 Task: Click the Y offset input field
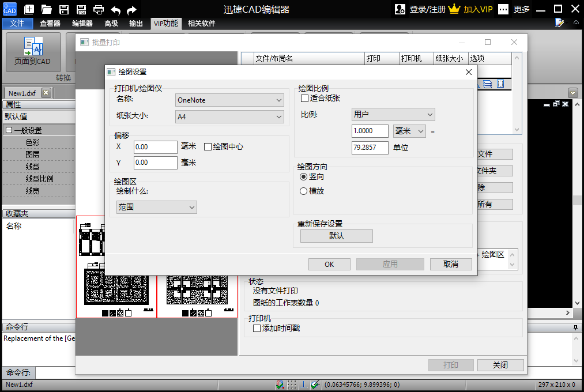point(155,163)
